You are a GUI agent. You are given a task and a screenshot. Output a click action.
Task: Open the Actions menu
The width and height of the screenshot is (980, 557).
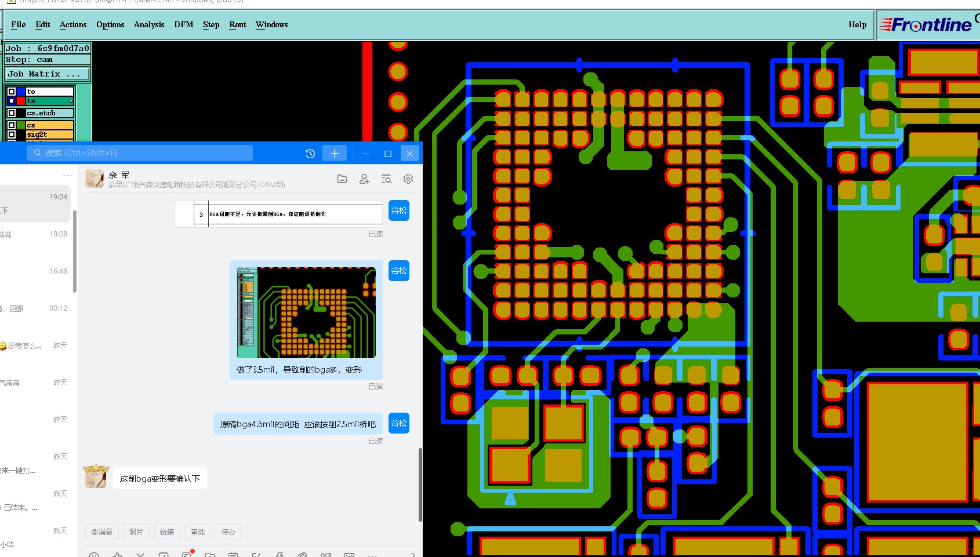[x=73, y=24]
